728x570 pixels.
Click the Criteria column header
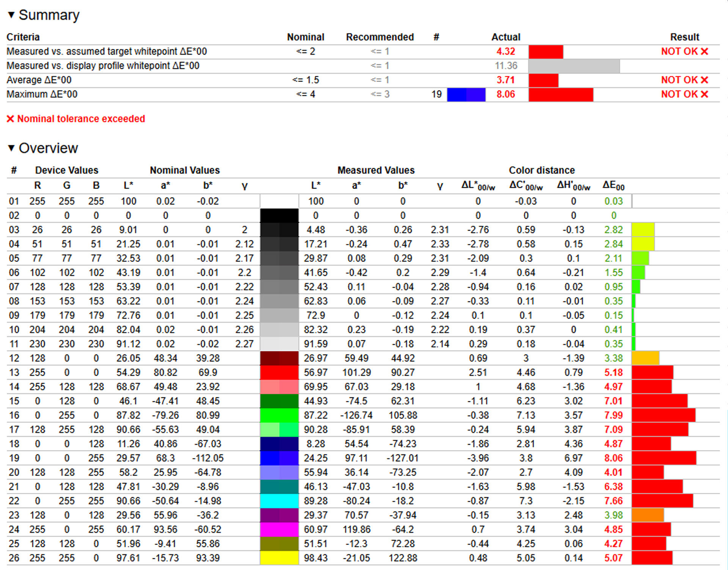tap(23, 37)
